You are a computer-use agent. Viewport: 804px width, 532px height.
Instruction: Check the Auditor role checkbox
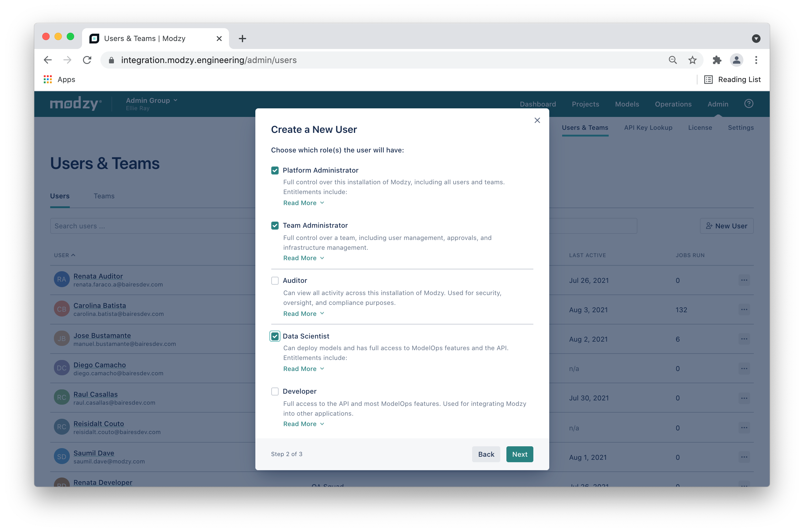pyautogui.click(x=275, y=281)
